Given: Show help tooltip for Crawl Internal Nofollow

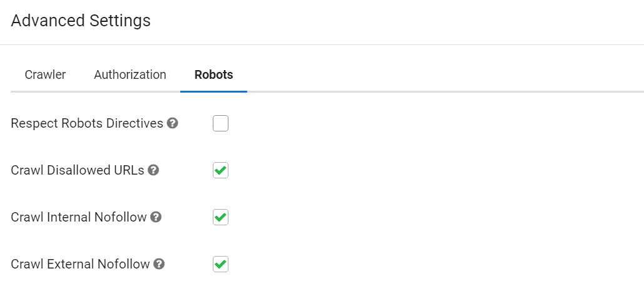Looking at the screenshot, I should click(x=156, y=217).
